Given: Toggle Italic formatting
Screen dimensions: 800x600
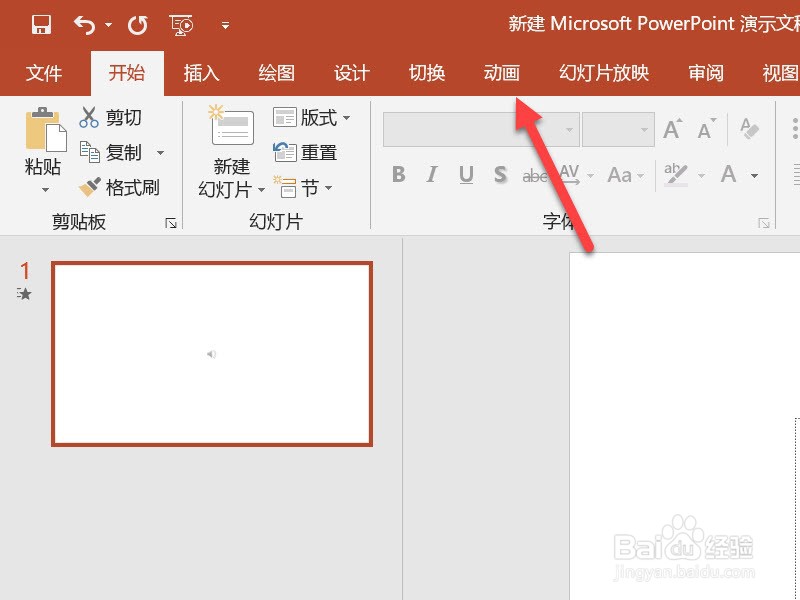Looking at the screenshot, I should (432, 174).
